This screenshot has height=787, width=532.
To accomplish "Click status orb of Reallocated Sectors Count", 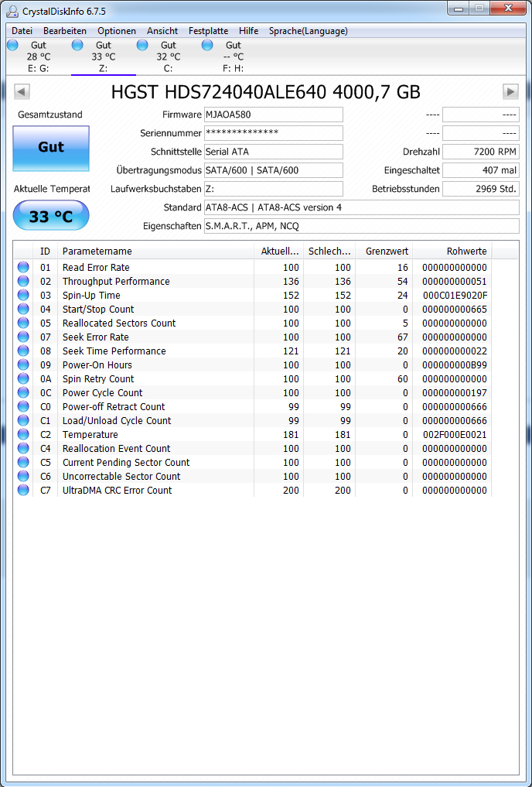I will coord(23,323).
